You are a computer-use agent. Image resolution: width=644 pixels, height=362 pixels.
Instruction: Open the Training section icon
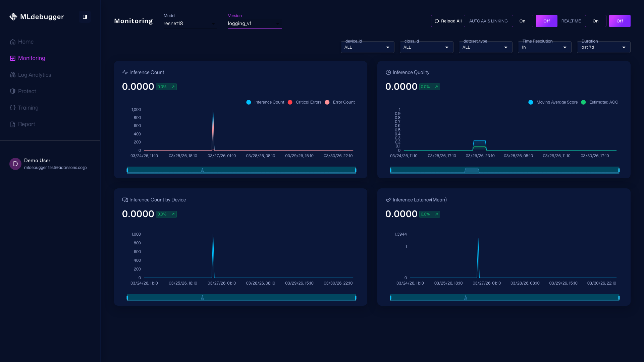point(13,108)
